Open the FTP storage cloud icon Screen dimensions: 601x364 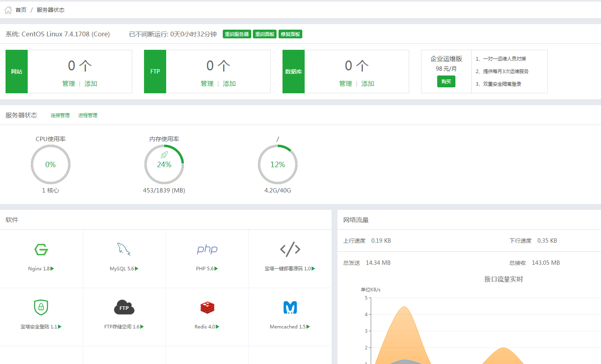124,307
